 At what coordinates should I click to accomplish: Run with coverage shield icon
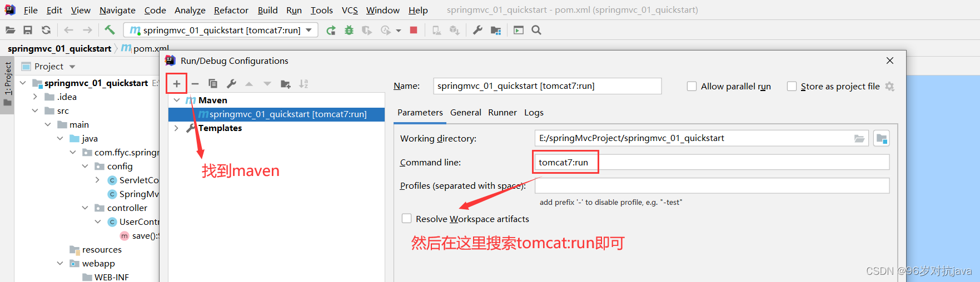367,30
